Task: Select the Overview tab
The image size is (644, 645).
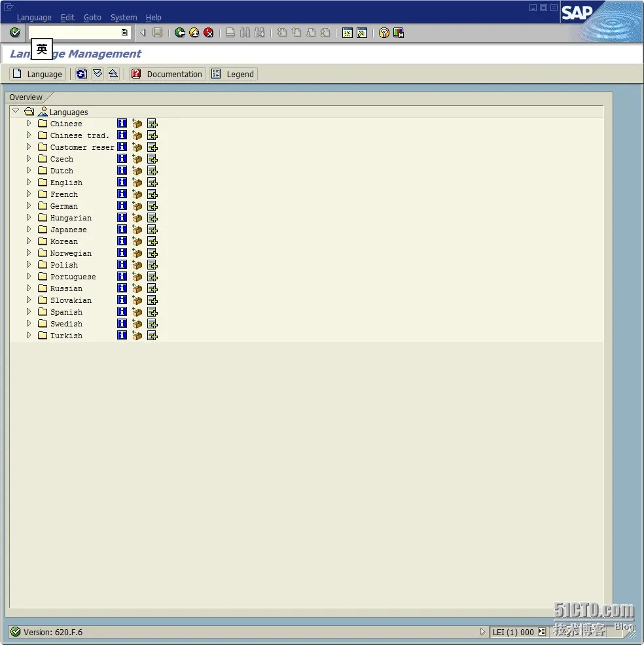Action: point(26,97)
